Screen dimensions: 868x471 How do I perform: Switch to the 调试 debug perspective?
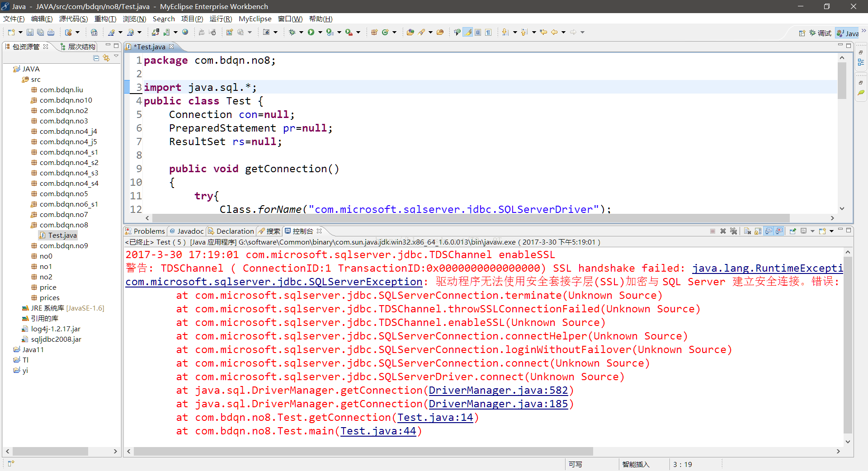(820, 33)
